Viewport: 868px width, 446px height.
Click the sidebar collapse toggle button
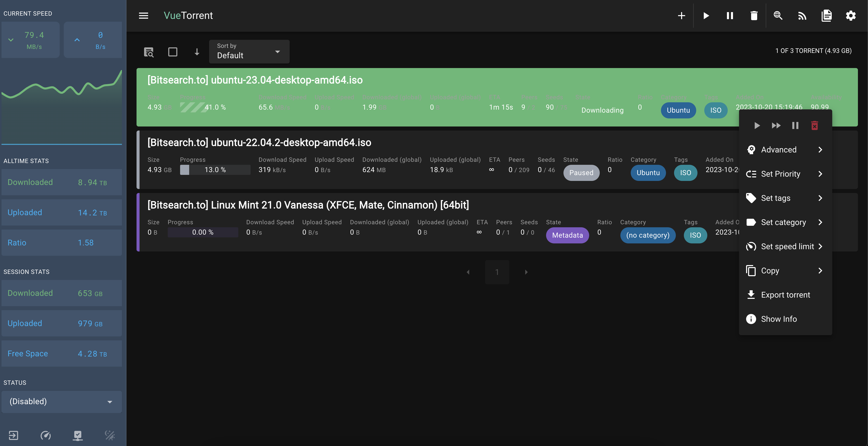tap(143, 15)
